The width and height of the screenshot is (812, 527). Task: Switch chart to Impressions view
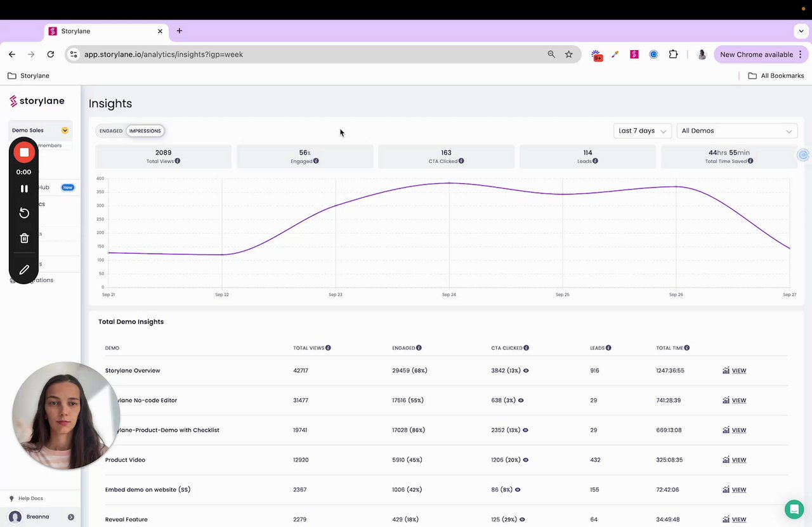[145, 131]
